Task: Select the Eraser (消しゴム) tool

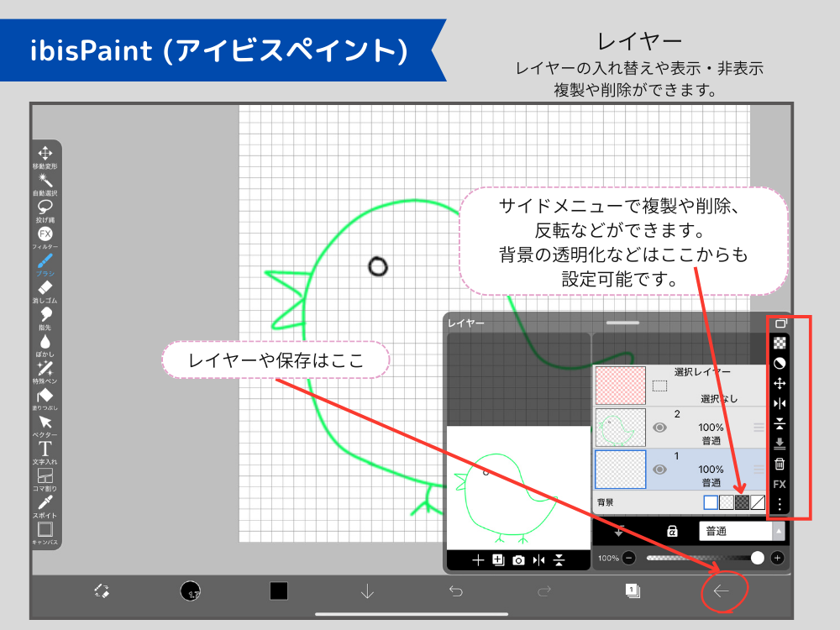Action: 45,289
